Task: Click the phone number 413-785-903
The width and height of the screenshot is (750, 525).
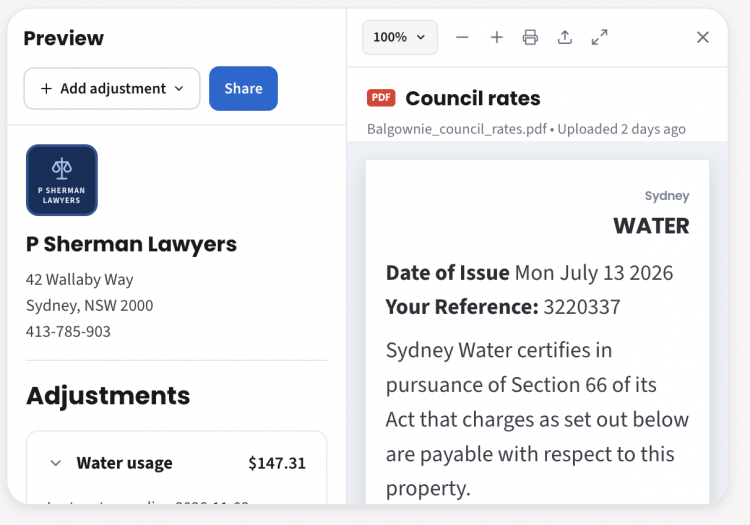Action: point(68,331)
